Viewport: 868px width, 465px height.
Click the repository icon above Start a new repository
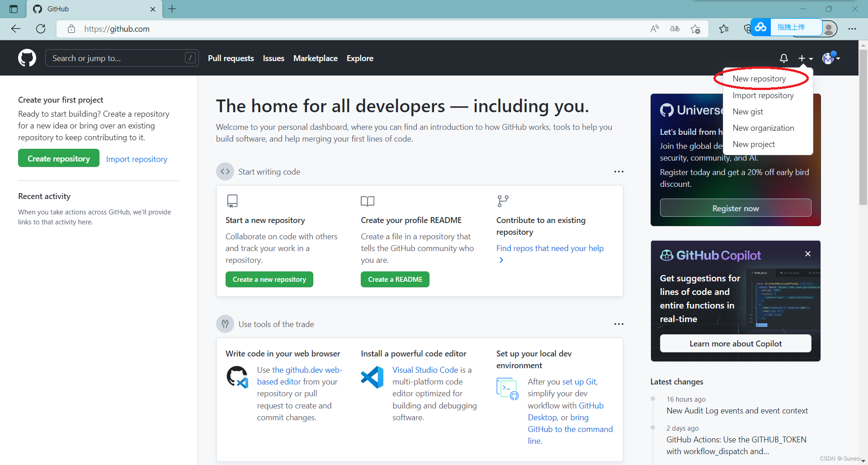[232, 201]
